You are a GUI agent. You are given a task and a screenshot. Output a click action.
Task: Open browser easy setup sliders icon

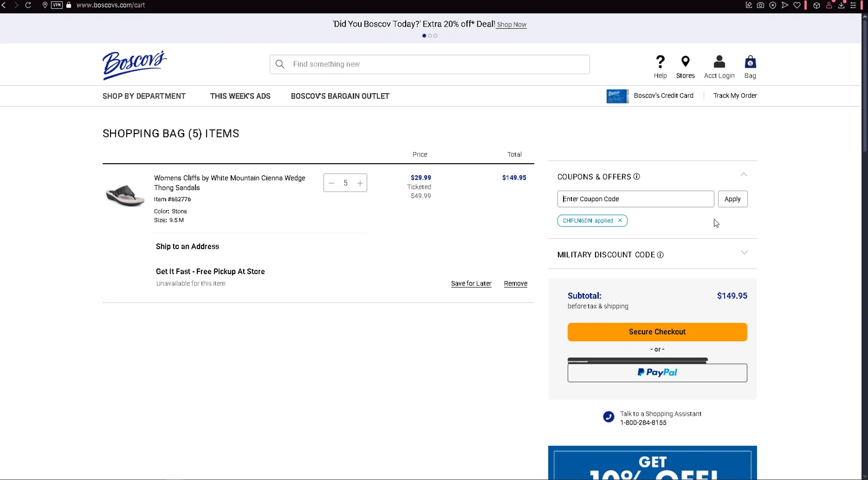[x=853, y=5]
